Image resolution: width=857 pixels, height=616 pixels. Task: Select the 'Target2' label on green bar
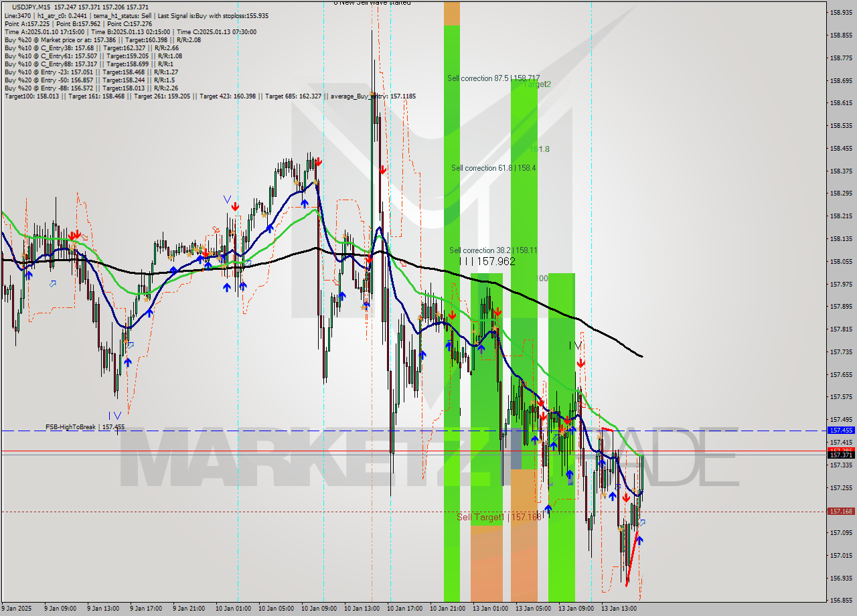[537, 84]
